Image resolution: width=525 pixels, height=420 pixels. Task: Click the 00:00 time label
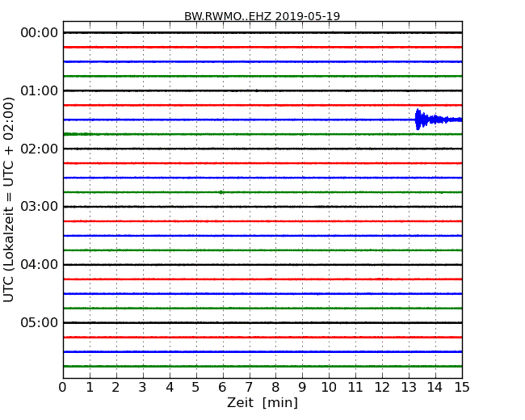pyautogui.click(x=40, y=33)
